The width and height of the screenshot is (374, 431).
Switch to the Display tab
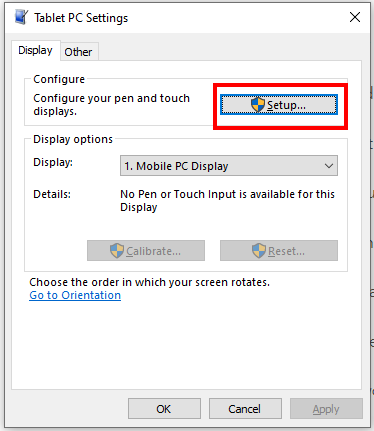click(x=35, y=50)
